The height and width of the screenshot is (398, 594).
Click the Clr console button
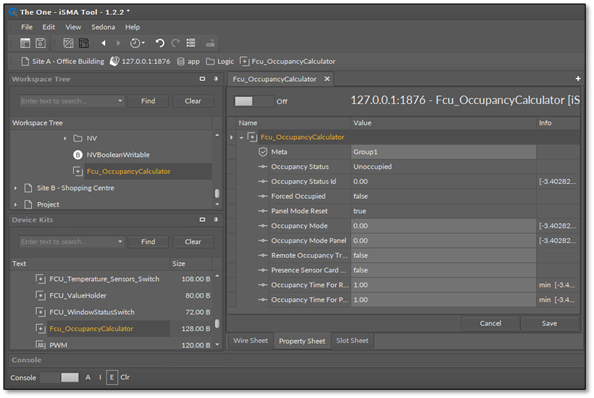[125, 378]
